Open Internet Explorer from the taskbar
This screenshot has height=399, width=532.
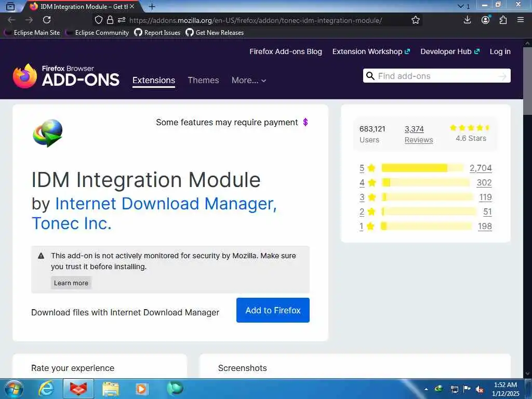click(x=46, y=389)
